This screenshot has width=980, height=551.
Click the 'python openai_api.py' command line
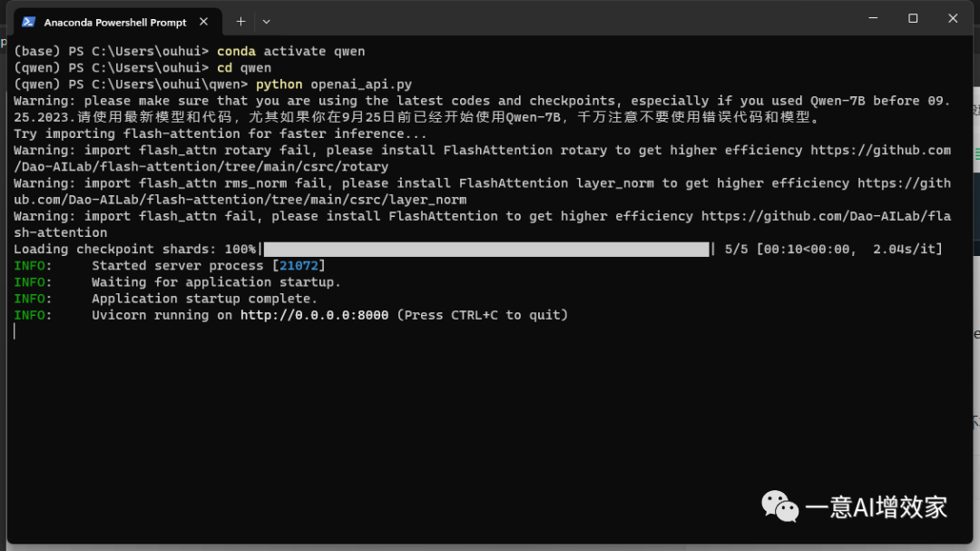tap(334, 84)
